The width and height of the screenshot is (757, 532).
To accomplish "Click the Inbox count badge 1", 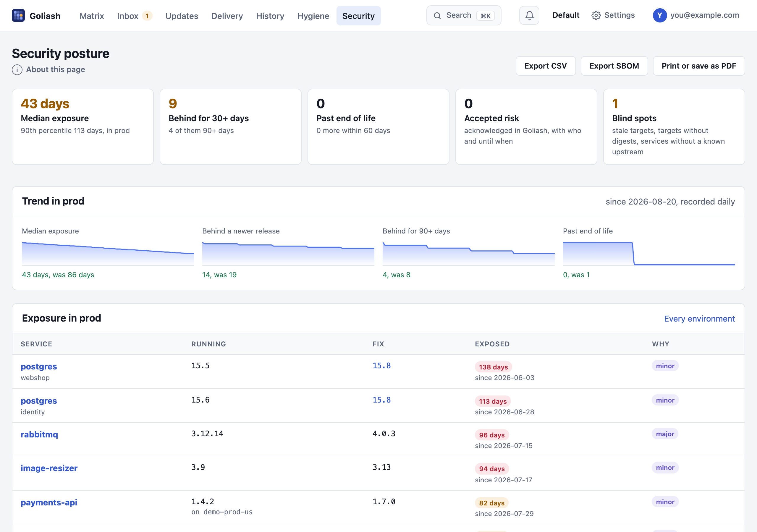I will (147, 16).
